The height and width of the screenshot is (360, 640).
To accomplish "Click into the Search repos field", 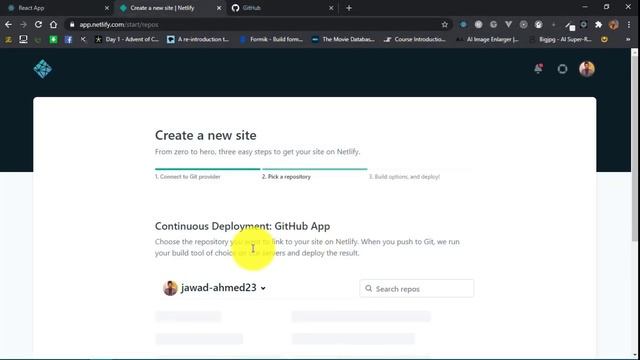I will pos(416,289).
